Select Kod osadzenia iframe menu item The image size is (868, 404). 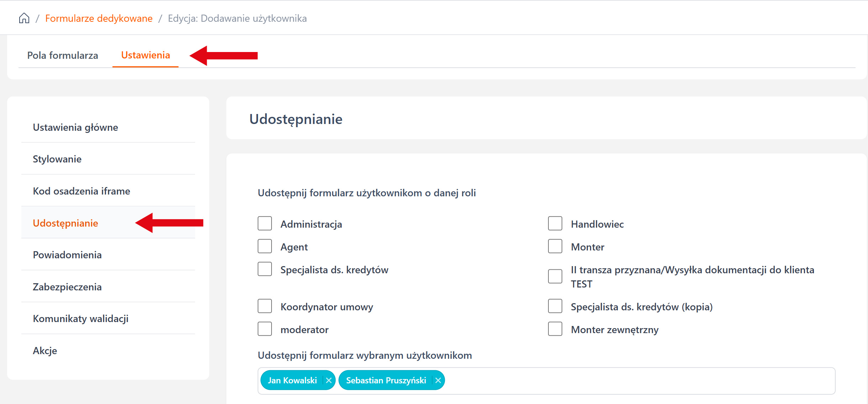[x=81, y=191]
